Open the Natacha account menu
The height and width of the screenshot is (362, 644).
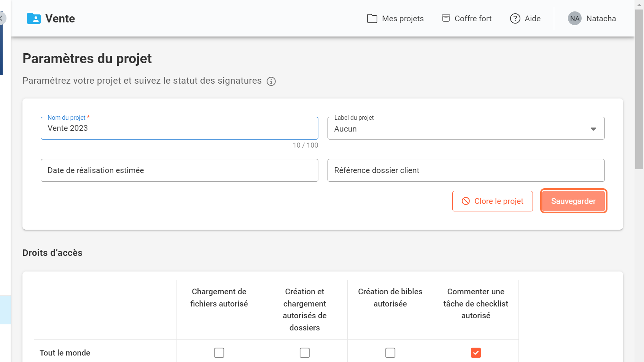click(x=601, y=19)
